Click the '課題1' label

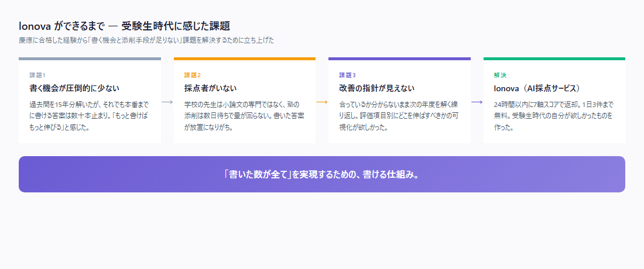click(37, 75)
